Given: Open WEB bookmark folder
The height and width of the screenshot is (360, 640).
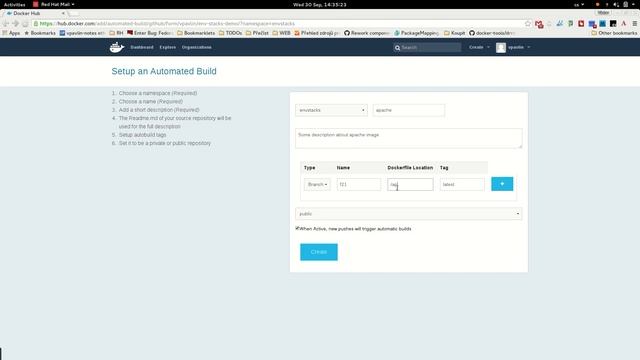Looking at the screenshot, I should click(x=281, y=33).
